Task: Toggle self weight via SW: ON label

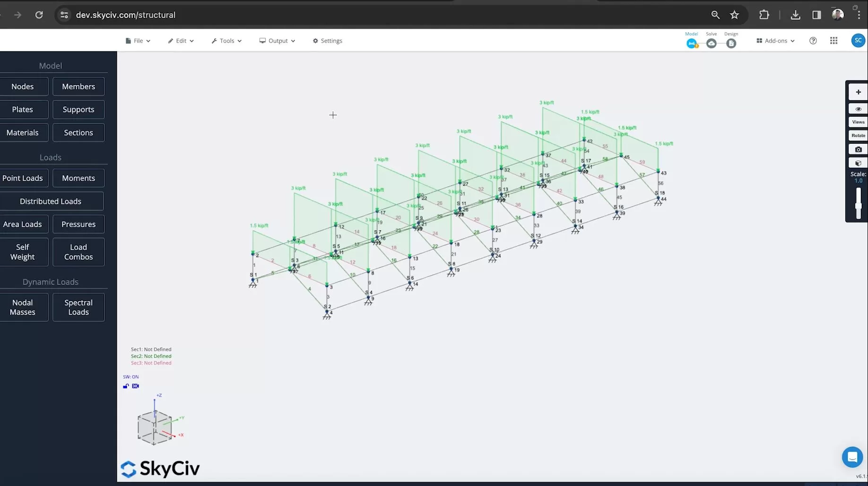Action: pyautogui.click(x=131, y=376)
